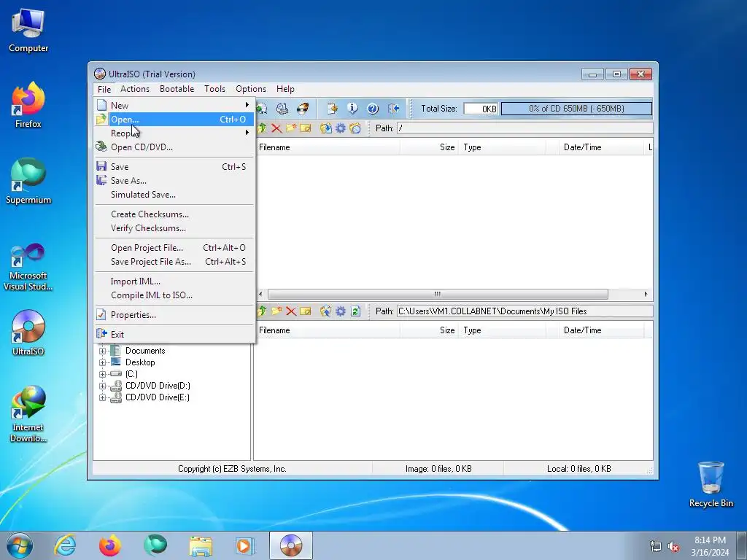Image resolution: width=747 pixels, height=560 pixels.
Task: Click the Help question mark icon
Action: [x=373, y=109]
